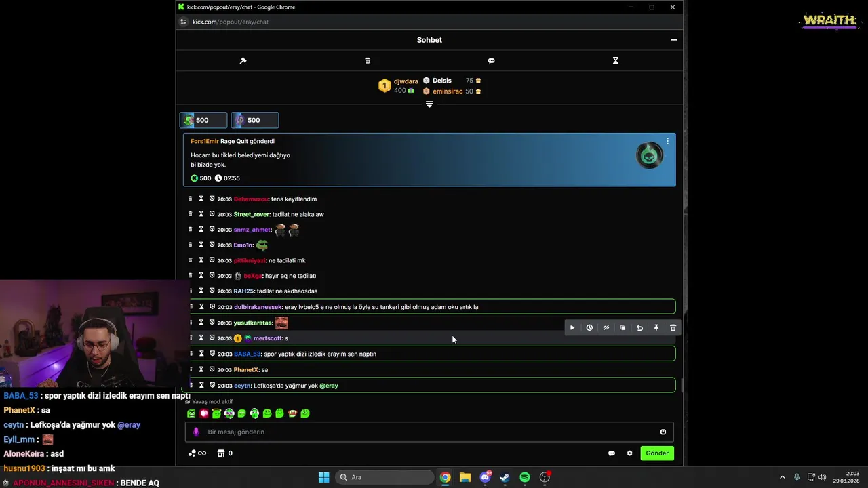Open eminsirac in the gift leaderboard
This screenshot has height=488, width=868.
coord(448,91)
